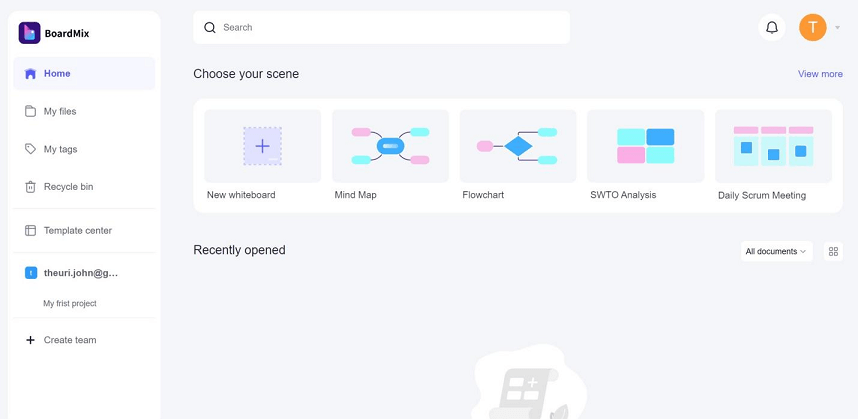This screenshot has height=419, width=858.
Task: Click the Recycle bin trash icon
Action: [x=31, y=187]
